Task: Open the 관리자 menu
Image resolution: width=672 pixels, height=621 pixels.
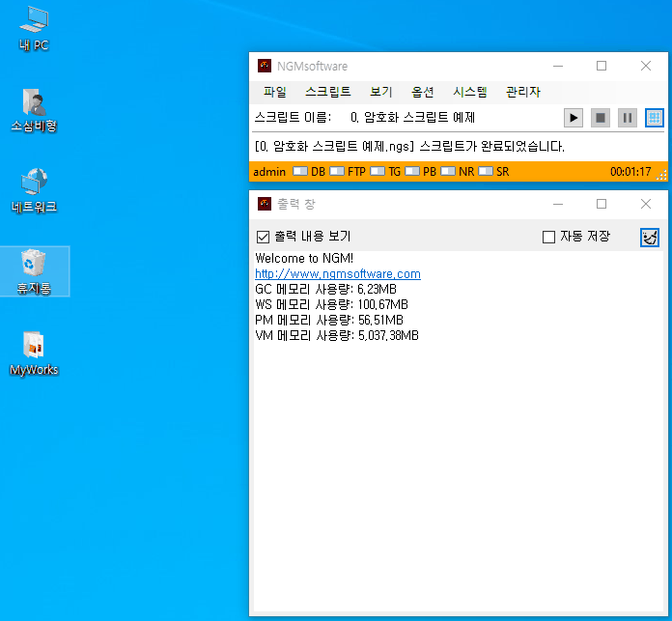Action: pos(523,92)
